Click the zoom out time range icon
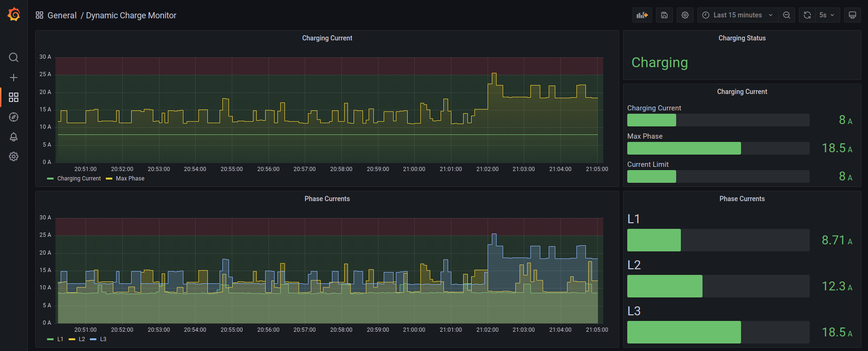This screenshot has height=351, width=868. 787,15
